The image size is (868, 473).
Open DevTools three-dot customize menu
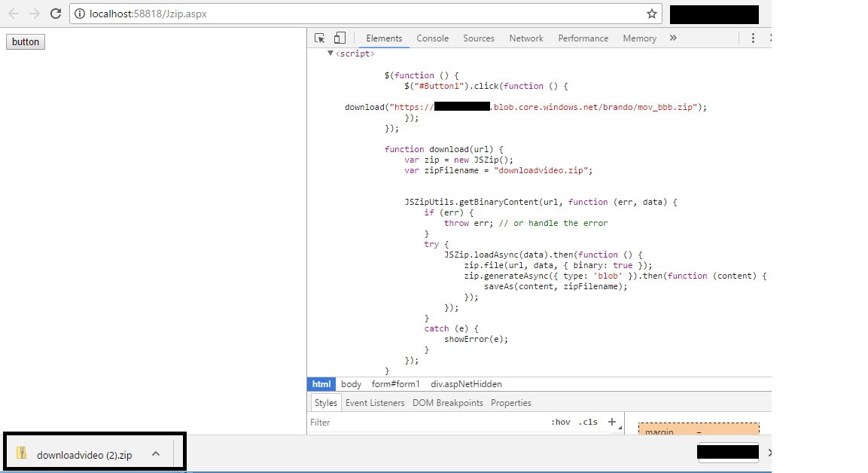click(753, 38)
